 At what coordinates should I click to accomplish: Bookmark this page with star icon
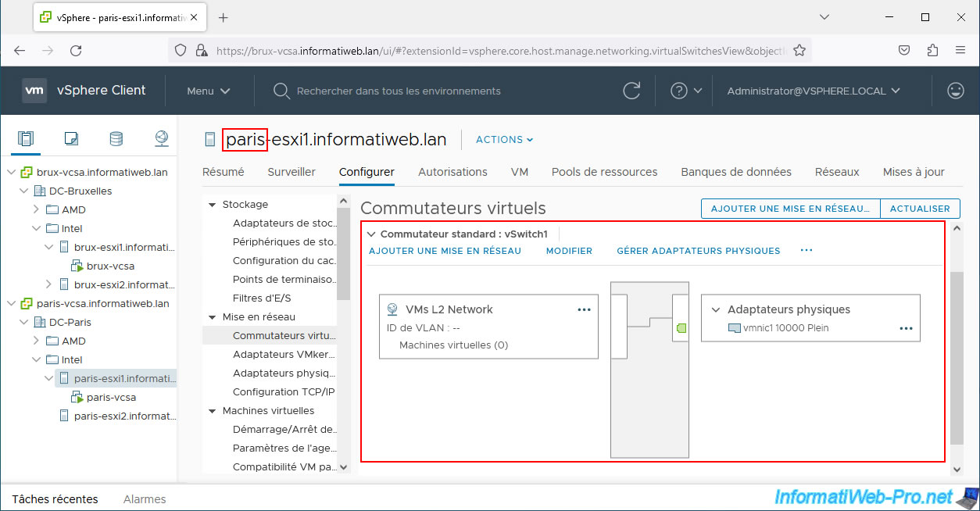pyautogui.click(x=799, y=50)
